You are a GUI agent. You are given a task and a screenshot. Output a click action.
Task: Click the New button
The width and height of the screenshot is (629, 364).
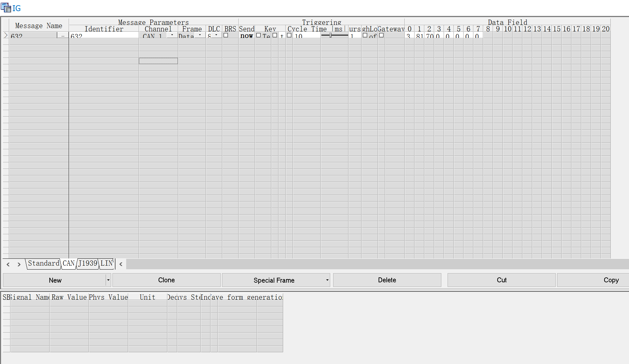pyautogui.click(x=55, y=280)
